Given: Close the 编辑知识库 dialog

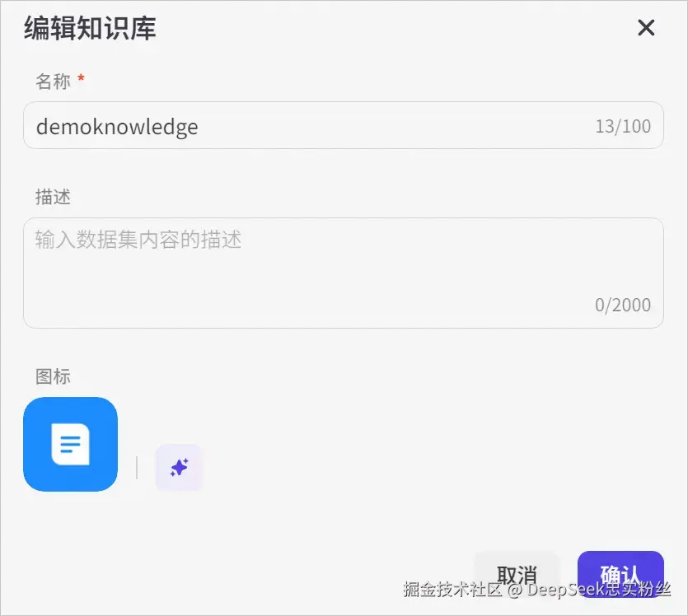Looking at the screenshot, I should [646, 28].
